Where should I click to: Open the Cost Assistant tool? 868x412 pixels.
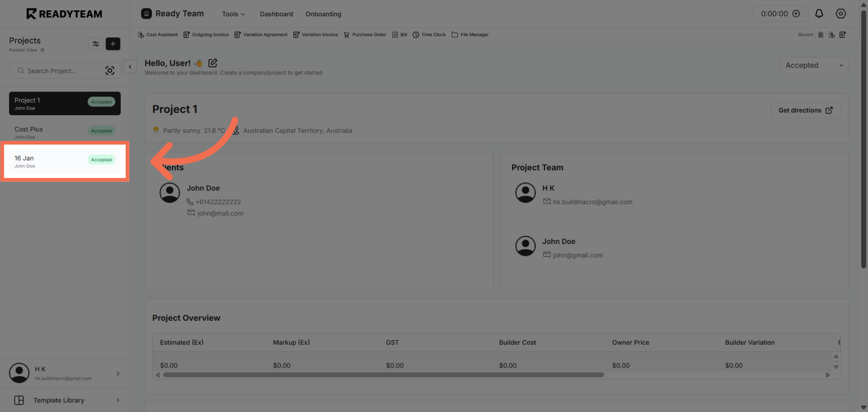[158, 34]
